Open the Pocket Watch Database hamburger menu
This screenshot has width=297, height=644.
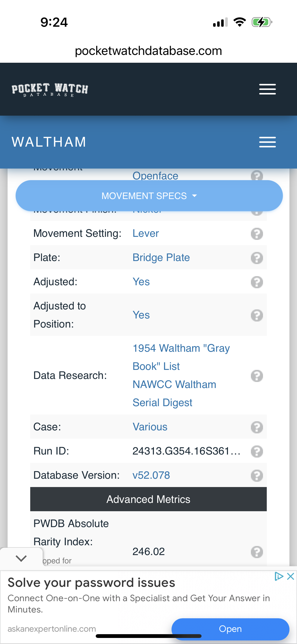pyautogui.click(x=267, y=89)
